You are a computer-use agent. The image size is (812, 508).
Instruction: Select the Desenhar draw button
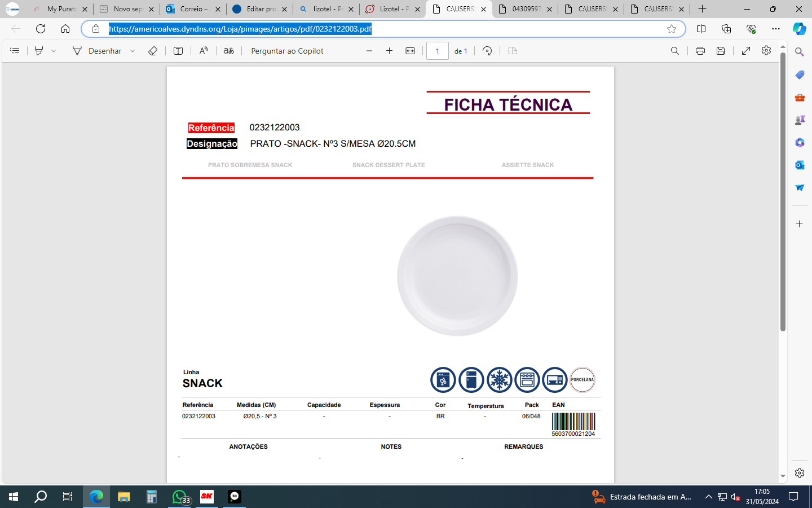coord(98,51)
